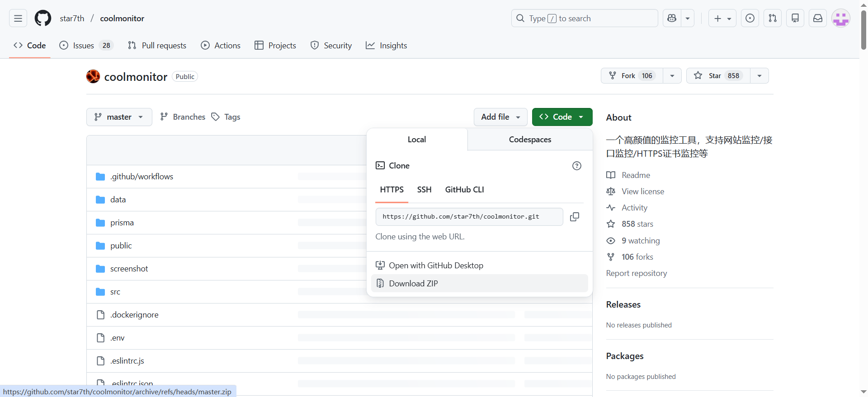Open user profile avatar menu

pos(840,19)
